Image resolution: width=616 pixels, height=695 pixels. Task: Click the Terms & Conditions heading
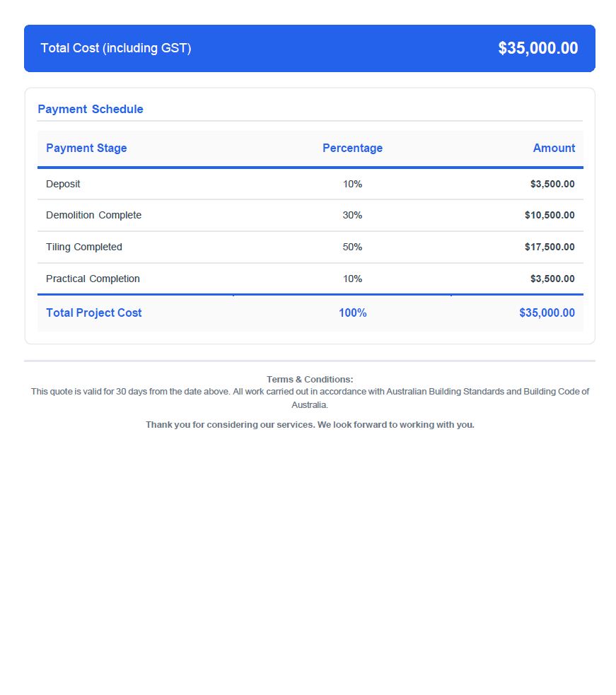click(310, 380)
